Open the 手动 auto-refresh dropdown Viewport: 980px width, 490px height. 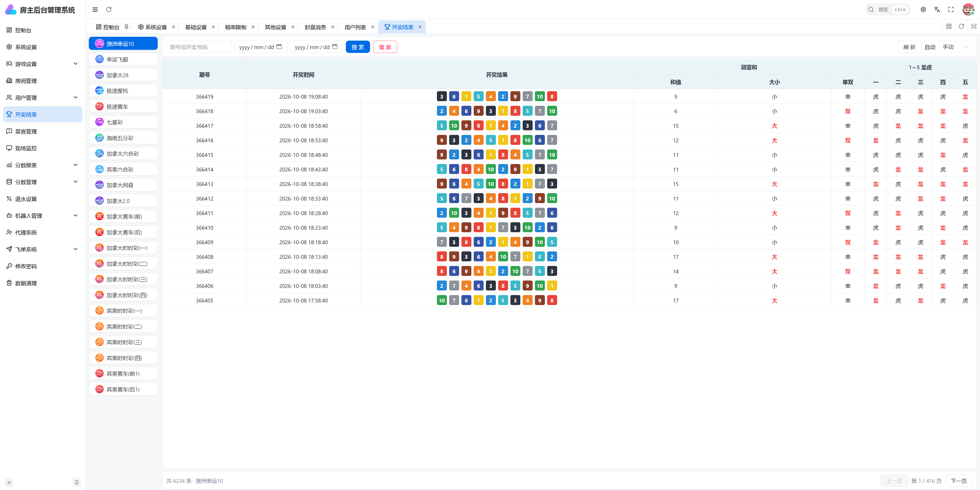[x=955, y=47]
